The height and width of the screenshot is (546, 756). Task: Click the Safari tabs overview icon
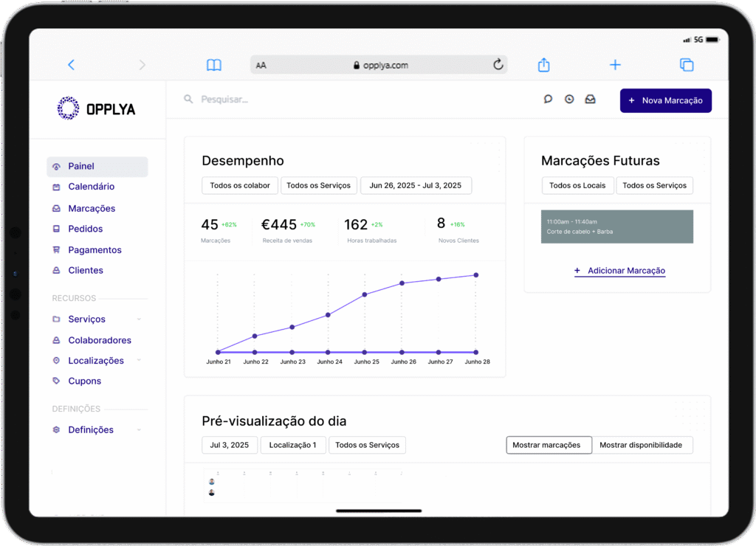[x=687, y=65]
